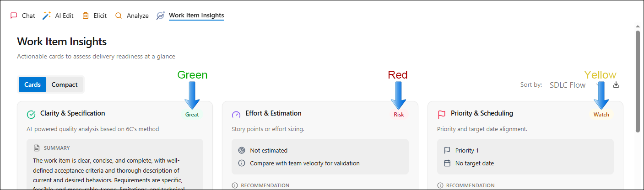Click the Work Item Insights tab icon
644x190 pixels.
point(161,16)
